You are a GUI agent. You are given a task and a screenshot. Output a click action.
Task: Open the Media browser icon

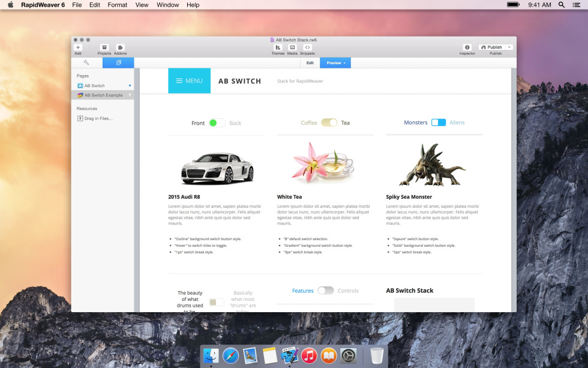(292, 47)
